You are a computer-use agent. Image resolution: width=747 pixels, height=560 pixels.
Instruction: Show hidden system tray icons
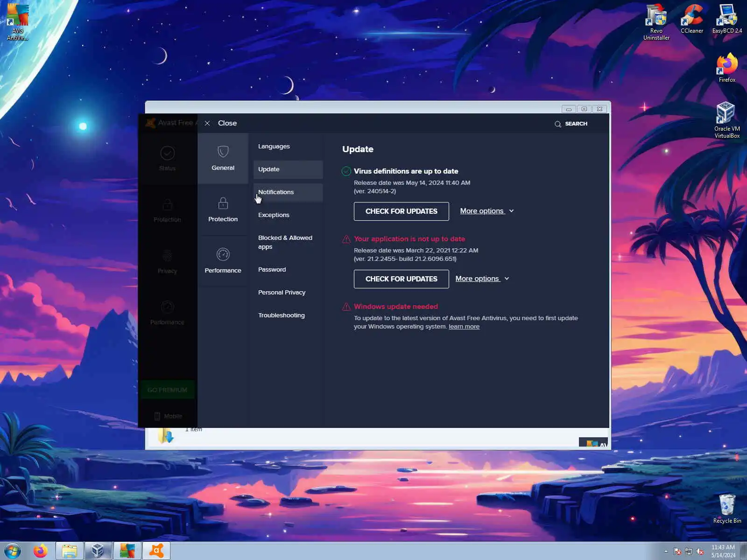[x=666, y=552]
